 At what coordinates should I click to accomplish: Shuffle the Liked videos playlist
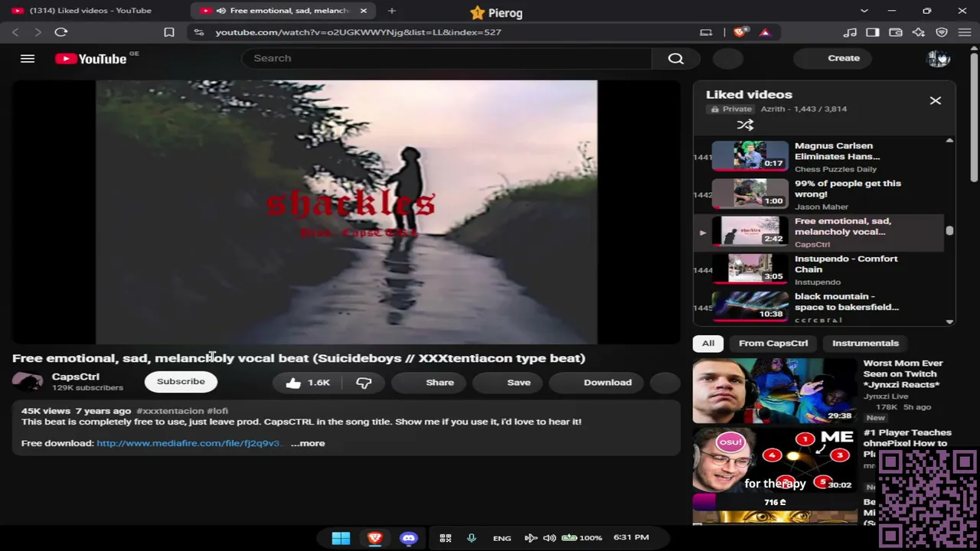coord(745,125)
